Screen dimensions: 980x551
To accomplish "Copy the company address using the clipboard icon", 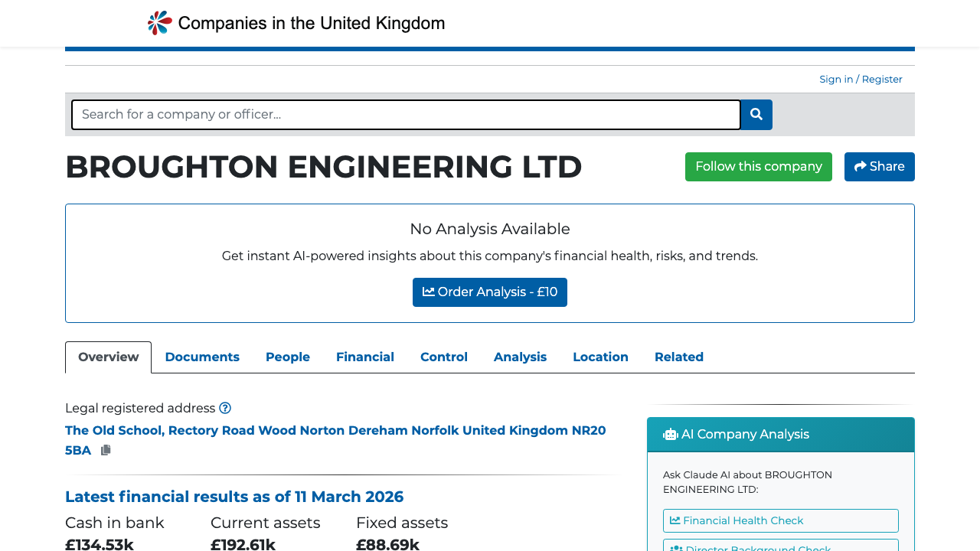I will pyautogui.click(x=106, y=450).
